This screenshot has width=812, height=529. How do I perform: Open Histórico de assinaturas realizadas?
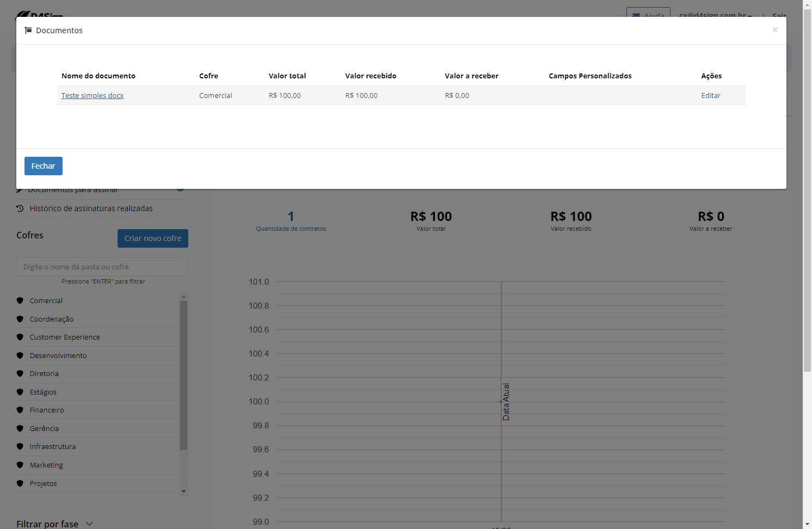[91, 208]
